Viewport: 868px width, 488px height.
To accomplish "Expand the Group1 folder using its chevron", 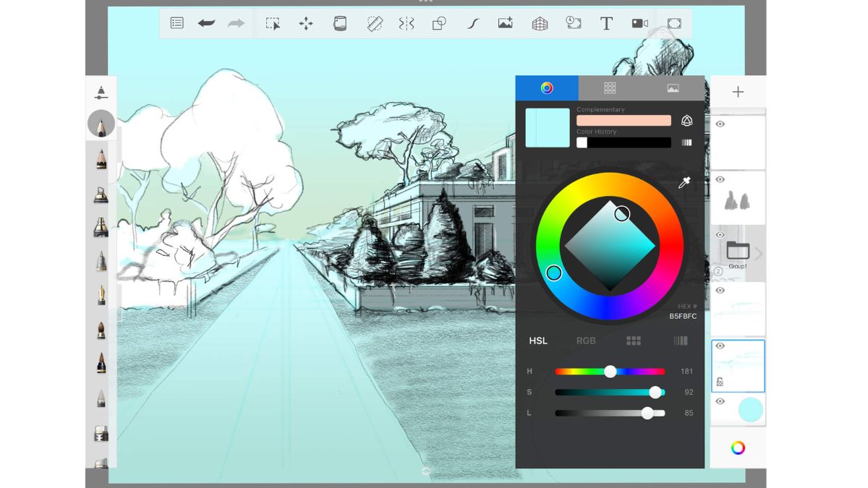I will coord(759,254).
